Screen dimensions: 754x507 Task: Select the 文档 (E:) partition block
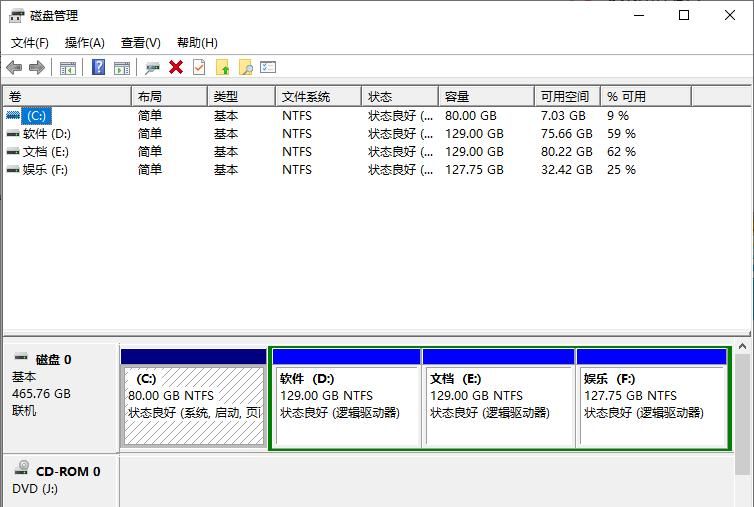498,399
